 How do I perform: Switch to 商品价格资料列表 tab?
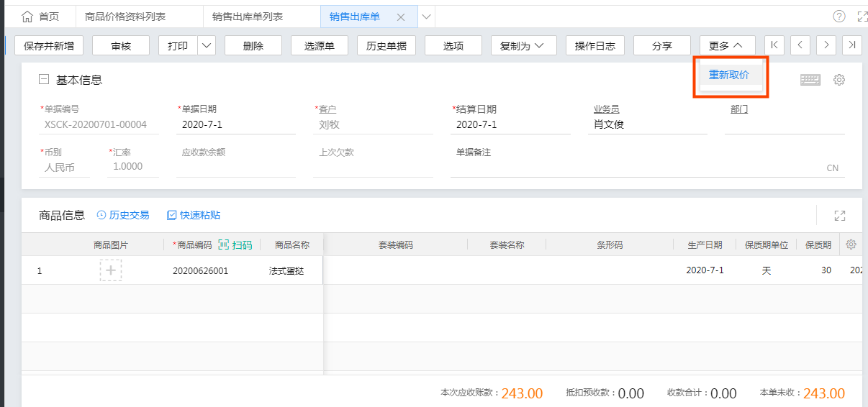[x=125, y=17]
